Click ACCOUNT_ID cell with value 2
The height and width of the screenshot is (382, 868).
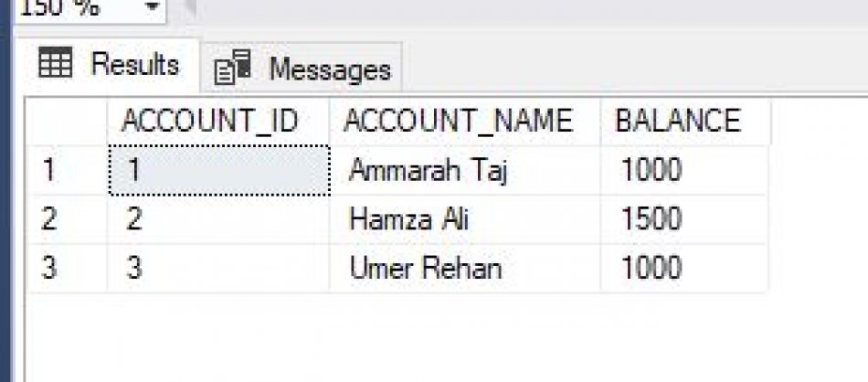[x=218, y=219]
